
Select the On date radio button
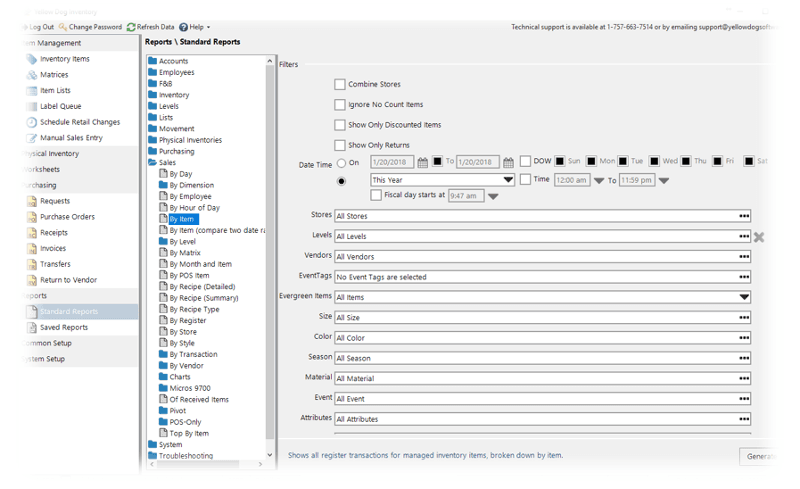point(341,163)
